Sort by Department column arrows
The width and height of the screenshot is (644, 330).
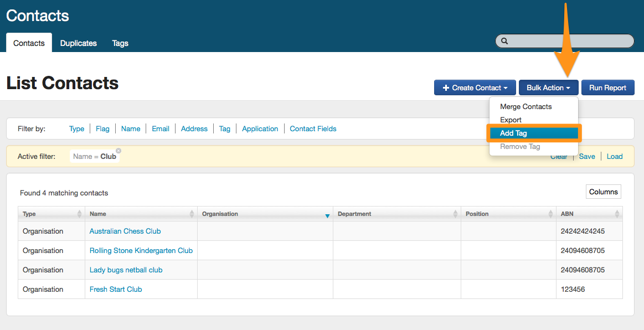pyautogui.click(x=455, y=214)
